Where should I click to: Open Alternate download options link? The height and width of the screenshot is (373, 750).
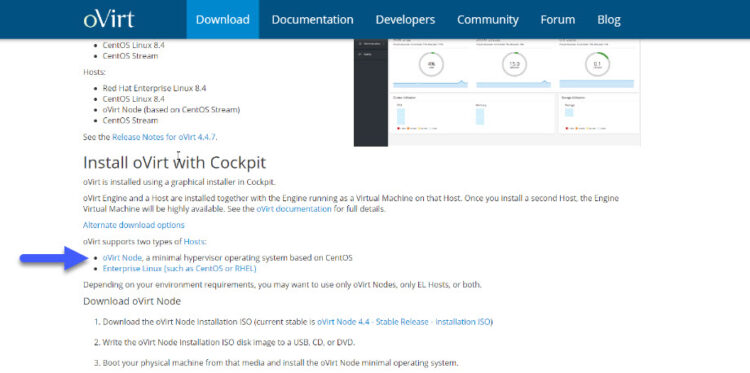tap(133, 225)
